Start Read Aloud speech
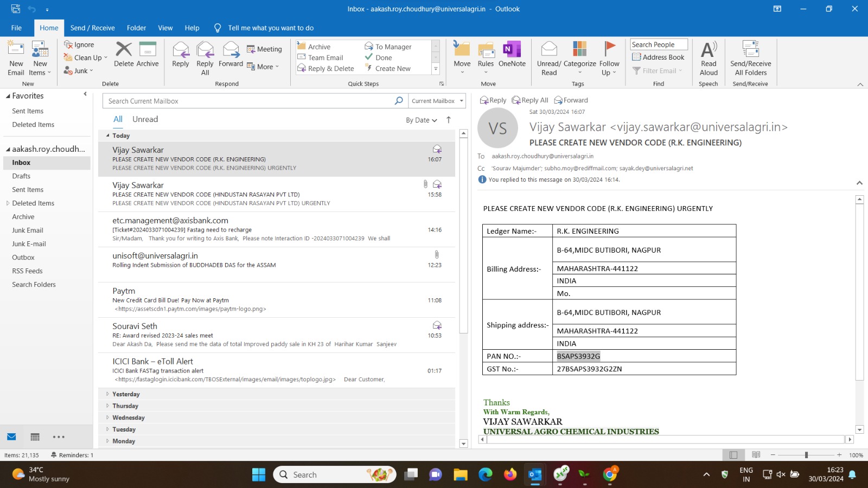This screenshot has height=488, width=868. [709, 57]
